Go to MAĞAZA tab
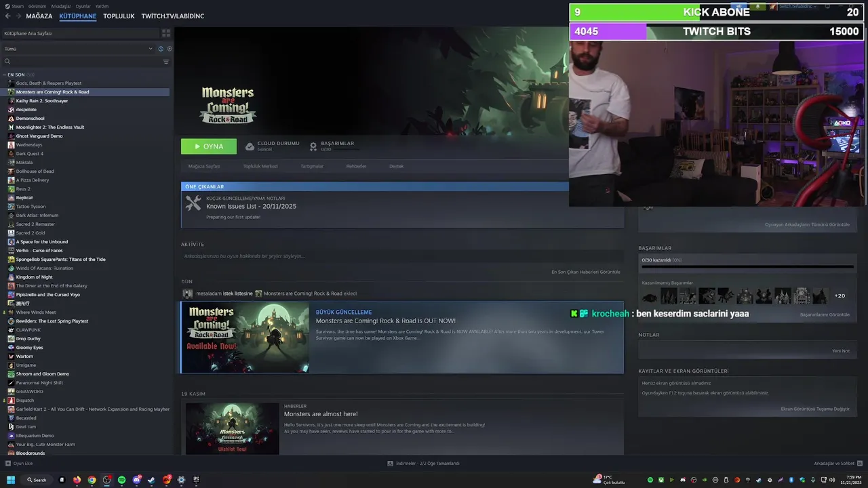The height and width of the screenshot is (488, 868). coord(39,16)
